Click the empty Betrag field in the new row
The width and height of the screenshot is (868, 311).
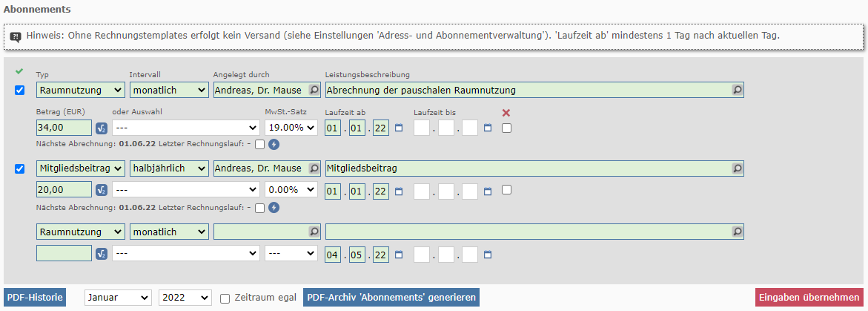click(x=64, y=254)
